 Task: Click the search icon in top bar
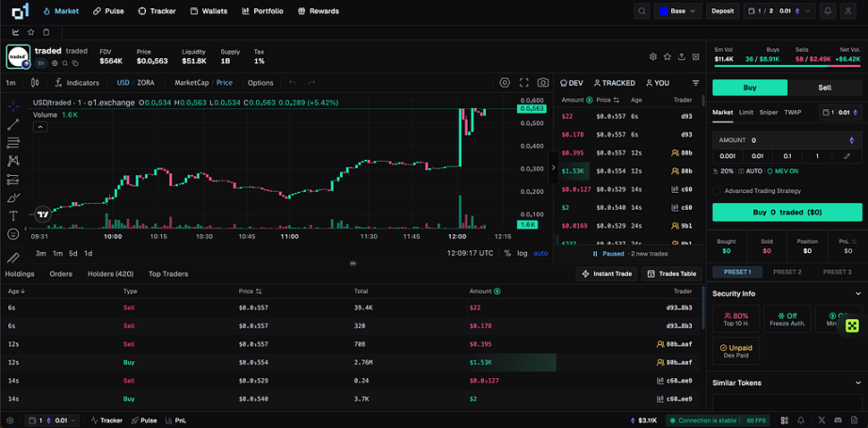(x=642, y=11)
